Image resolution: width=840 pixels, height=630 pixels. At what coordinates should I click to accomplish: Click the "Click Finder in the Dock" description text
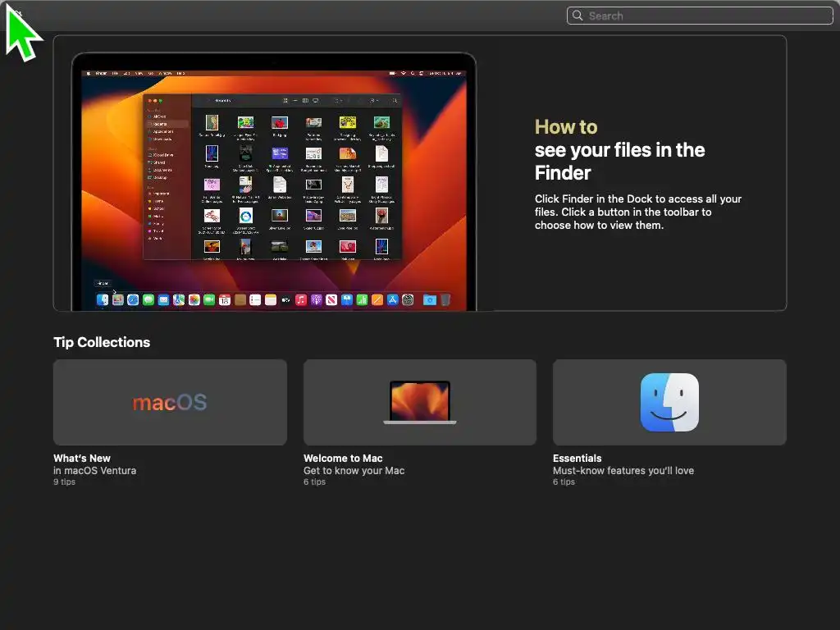click(x=638, y=212)
